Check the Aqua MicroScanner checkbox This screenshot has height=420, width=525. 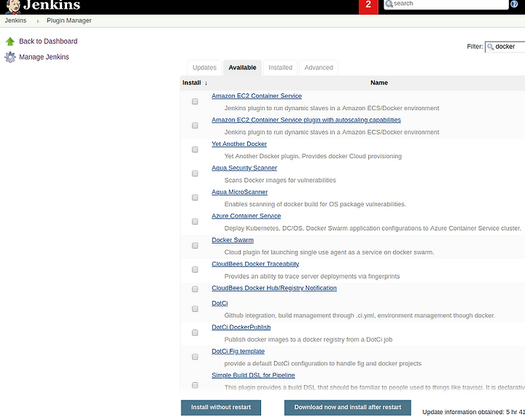point(195,198)
